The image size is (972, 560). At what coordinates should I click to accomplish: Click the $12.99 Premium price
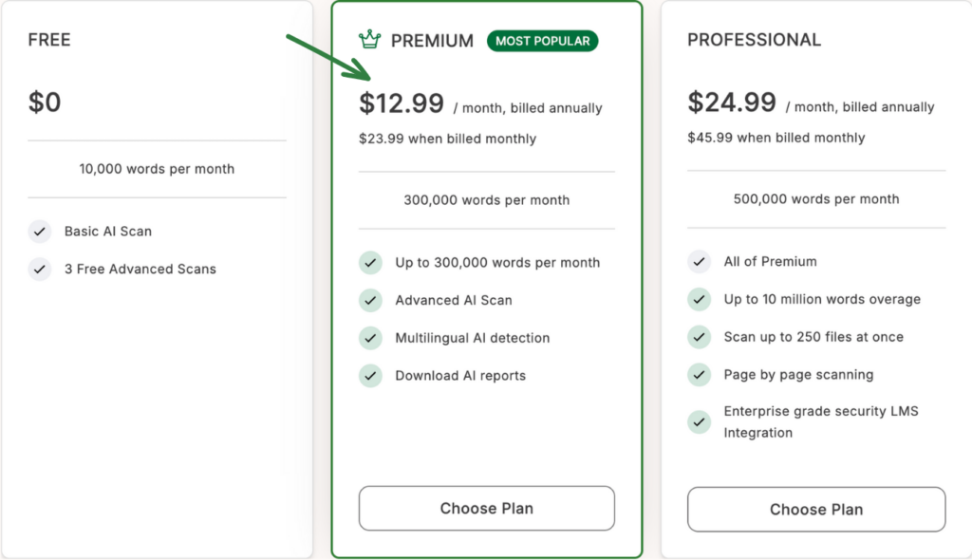coord(402,103)
